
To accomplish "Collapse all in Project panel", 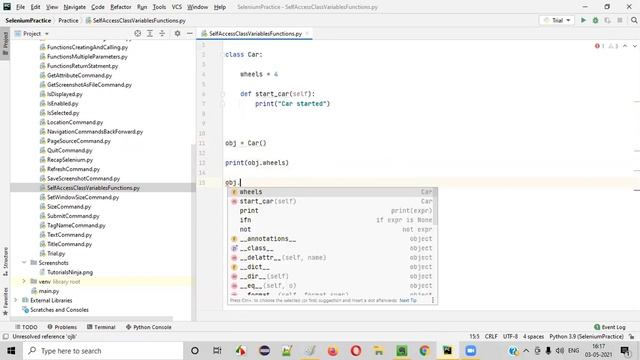I will tap(162, 33).
